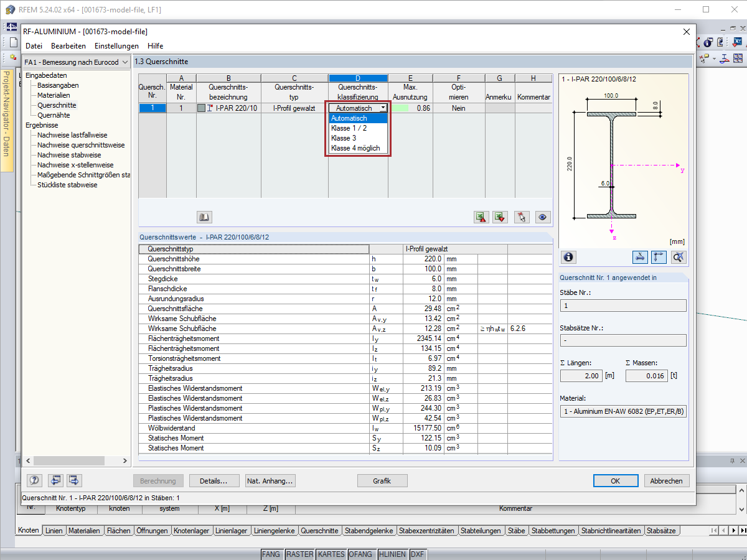Click the navigator scrollbar right arrow
Image resolution: width=747 pixels, height=560 pixels.
point(125,461)
